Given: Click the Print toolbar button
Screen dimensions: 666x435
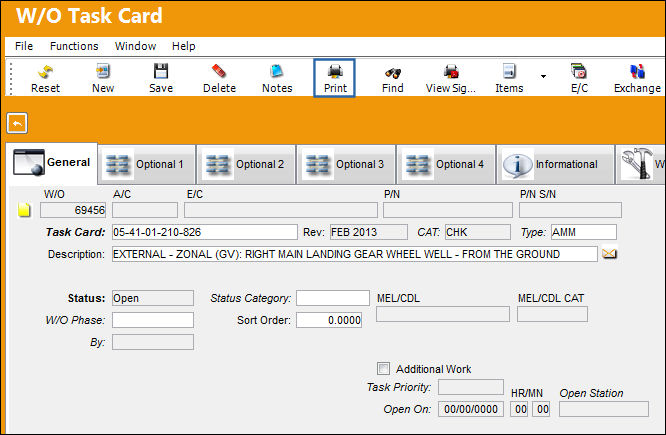Looking at the screenshot, I should coord(335,78).
